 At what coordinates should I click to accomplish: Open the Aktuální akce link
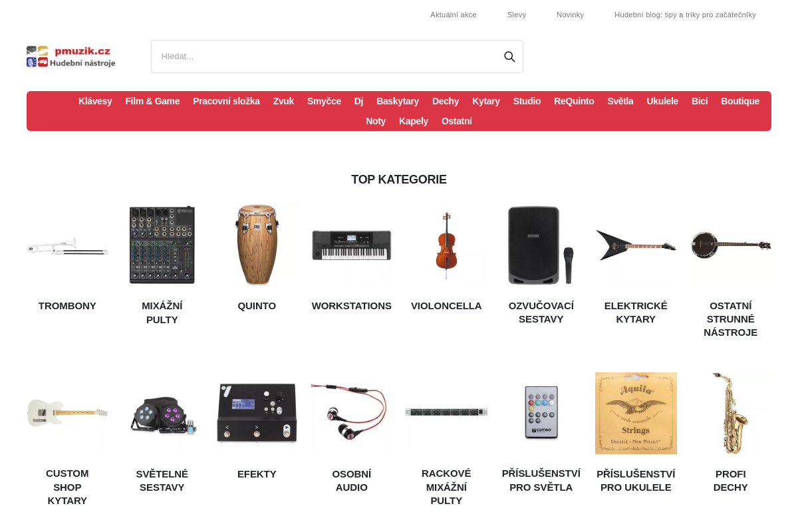(x=454, y=15)
